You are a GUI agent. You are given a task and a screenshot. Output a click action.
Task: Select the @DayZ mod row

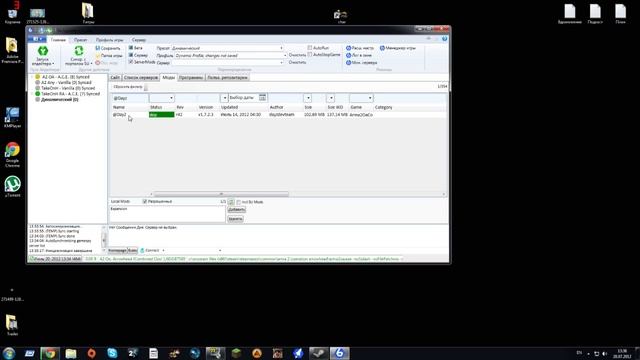coord(278,115)
